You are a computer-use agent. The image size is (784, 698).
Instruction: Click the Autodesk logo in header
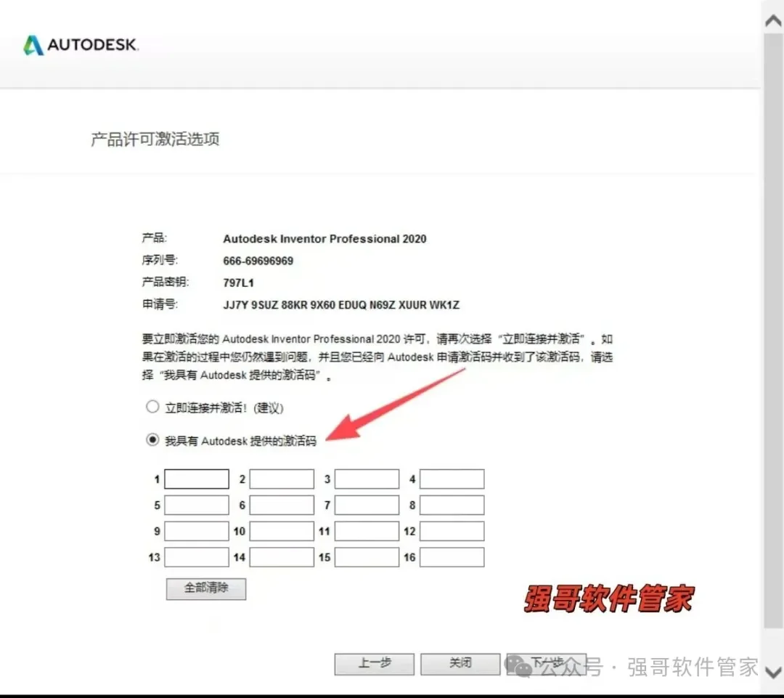click(x=81, y=45)
